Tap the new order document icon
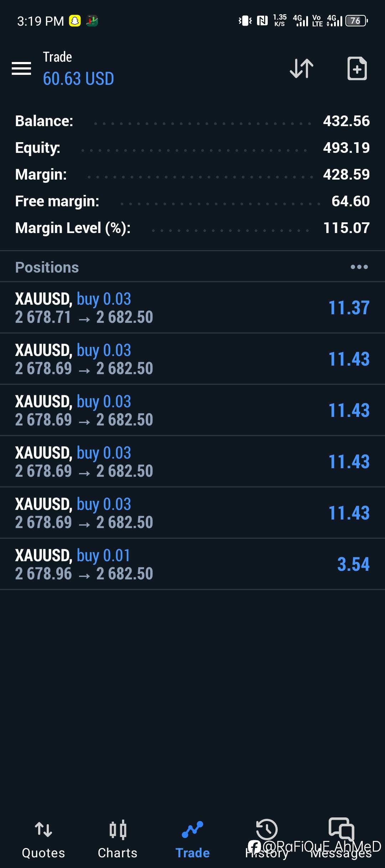This screenshot has height=868, width=385. (357, 68)
